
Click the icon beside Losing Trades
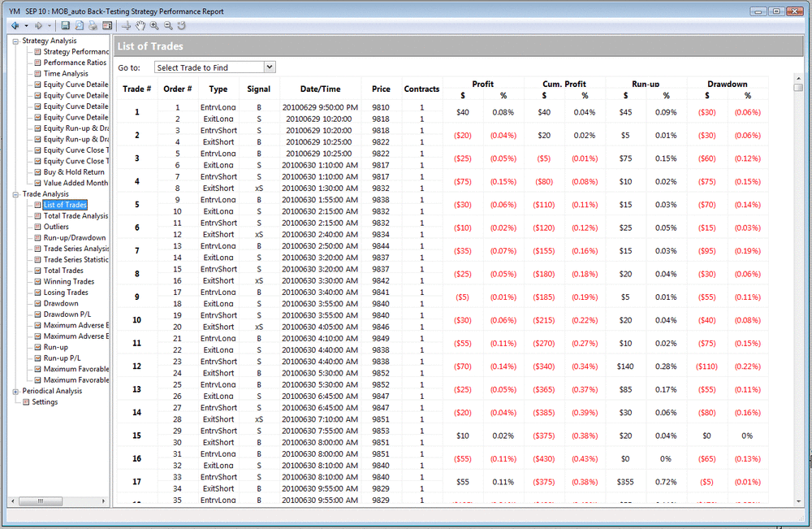37,293
